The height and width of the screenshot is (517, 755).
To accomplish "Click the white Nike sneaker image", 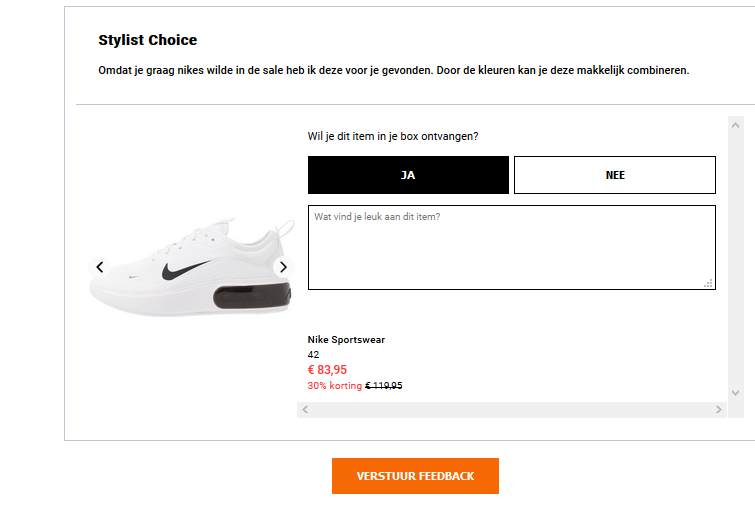I will (190, 265).
